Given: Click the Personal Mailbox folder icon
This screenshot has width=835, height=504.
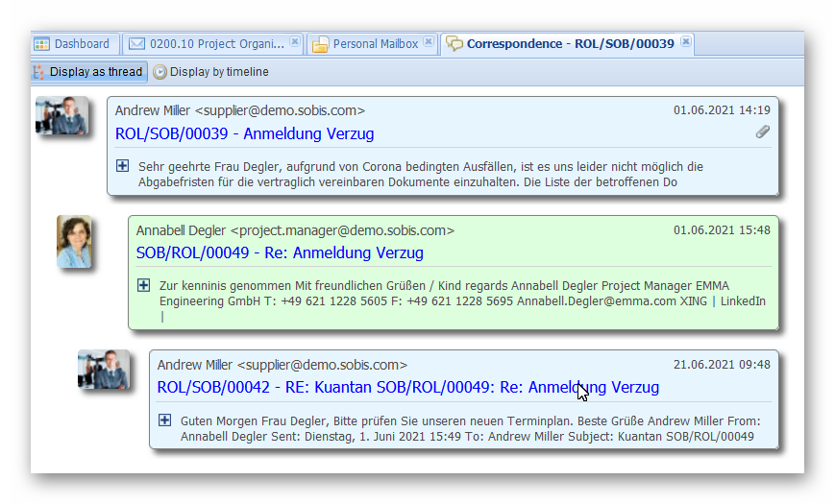Looking at the screenshot, I should [320, 44].
